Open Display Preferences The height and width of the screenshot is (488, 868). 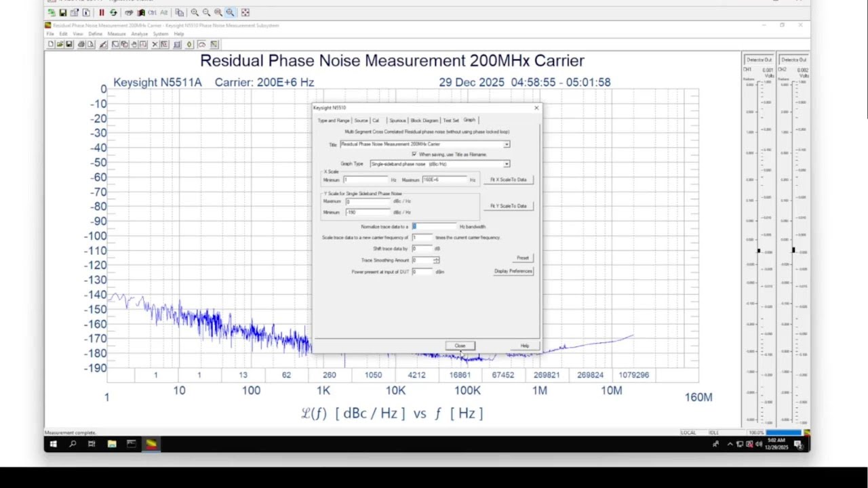pos(513,271)
